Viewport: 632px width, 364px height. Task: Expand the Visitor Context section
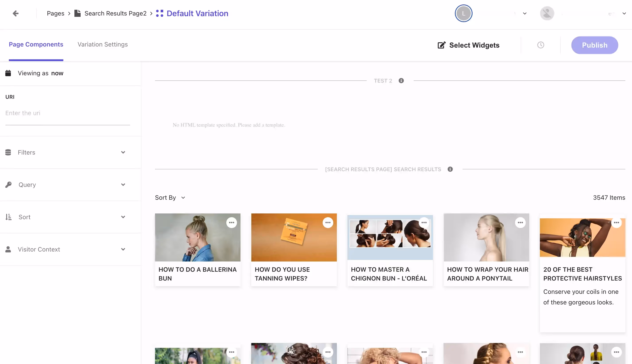click(123, 249)
